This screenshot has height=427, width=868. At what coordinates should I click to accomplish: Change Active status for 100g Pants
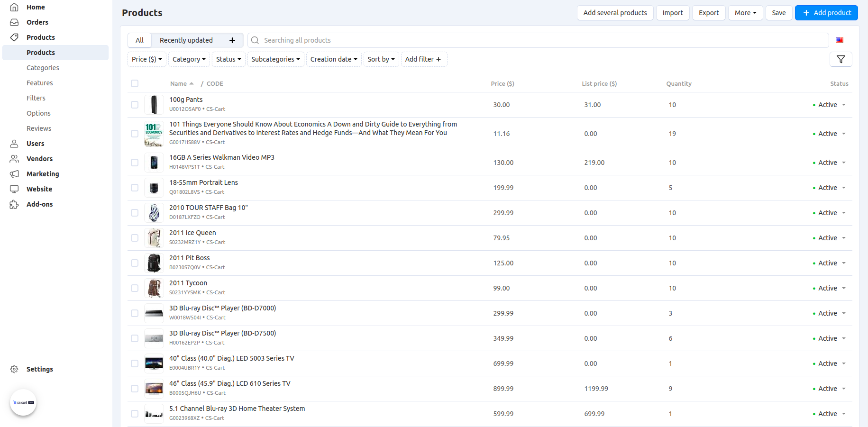tap(830, 105)
